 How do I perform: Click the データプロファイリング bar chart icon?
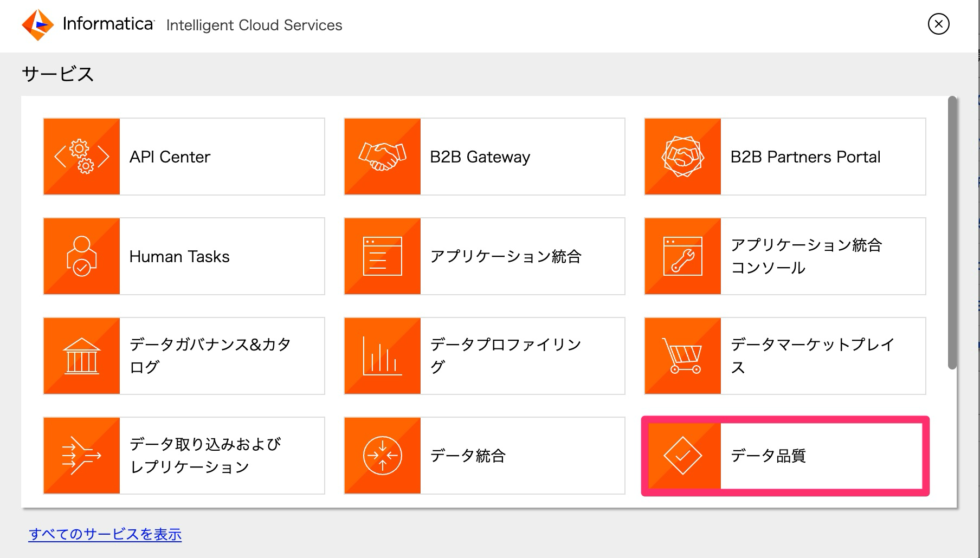pos(383,356)
